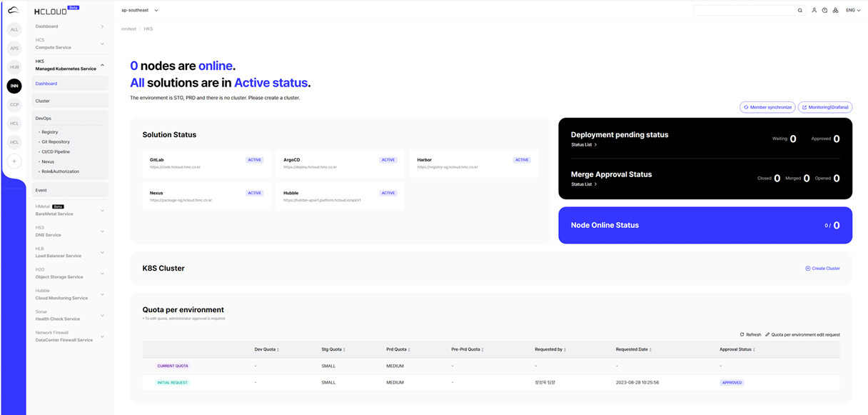Click the plus circle to add project
The image size is (868, 415).
14,161
